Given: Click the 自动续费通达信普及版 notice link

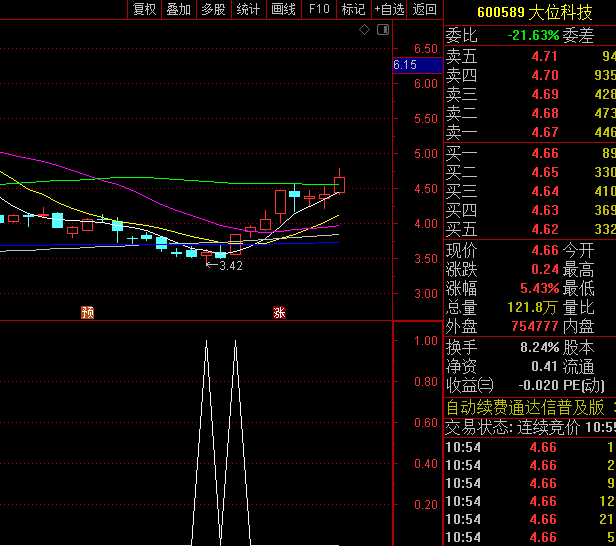Looking at the screenshot, I should (x=525, y=407).
